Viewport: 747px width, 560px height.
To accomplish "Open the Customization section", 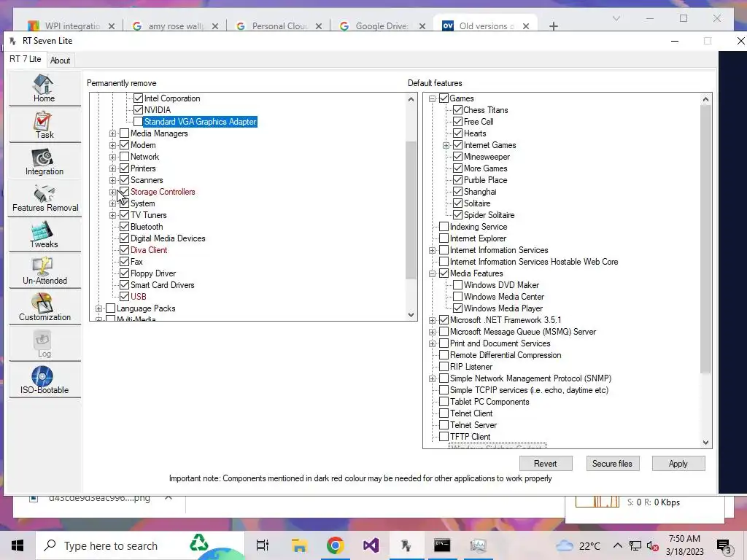I will tap(44, 307).
